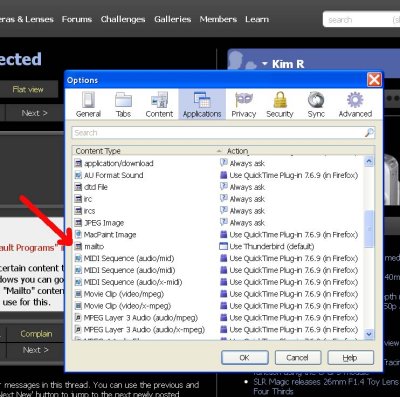This screenshot has height=397, width=400.
Task: Open the Galleries menu on the website
Action: (172, 19)
